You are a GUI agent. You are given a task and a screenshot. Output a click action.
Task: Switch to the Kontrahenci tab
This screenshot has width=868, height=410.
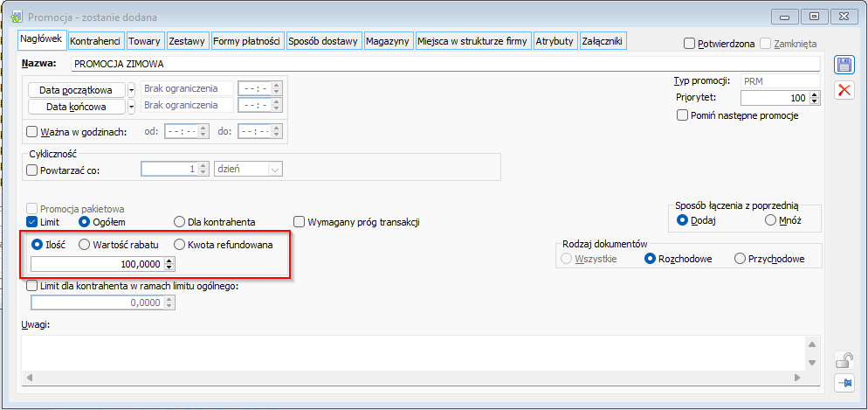(96, 41)
